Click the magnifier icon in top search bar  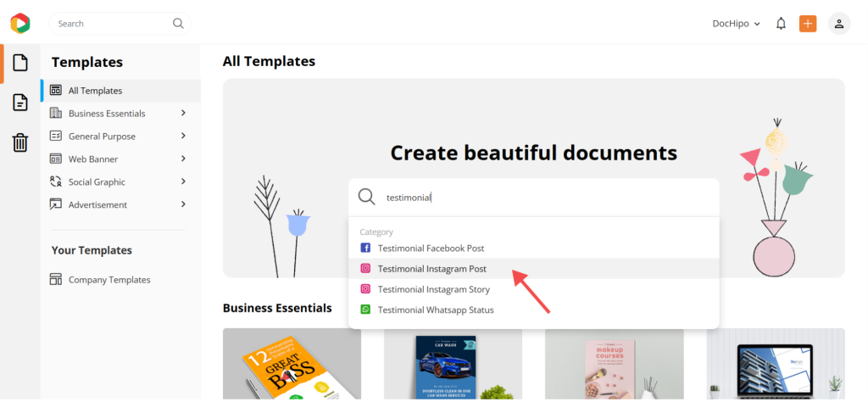click(178, 23)
